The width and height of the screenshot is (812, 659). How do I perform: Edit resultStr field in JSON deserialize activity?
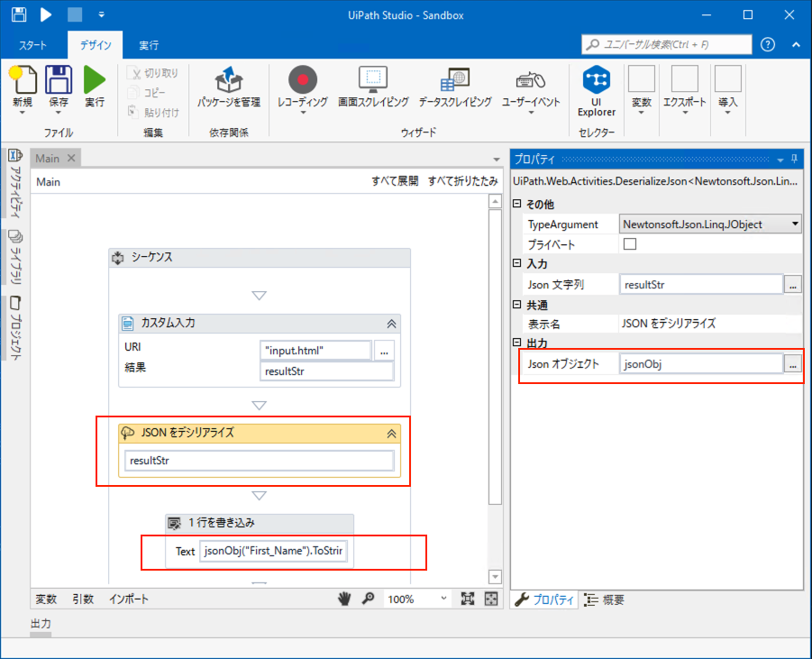click(259, 461)
